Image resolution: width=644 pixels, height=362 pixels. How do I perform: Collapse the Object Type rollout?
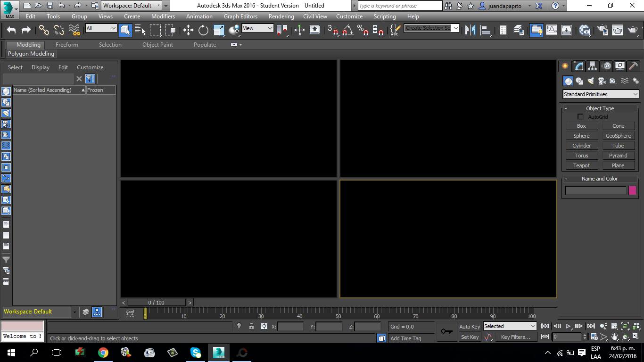tap(600, 108)
